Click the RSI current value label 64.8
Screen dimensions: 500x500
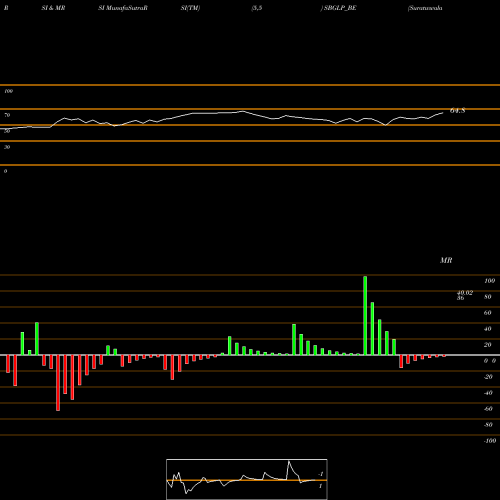tap(457, 111)
